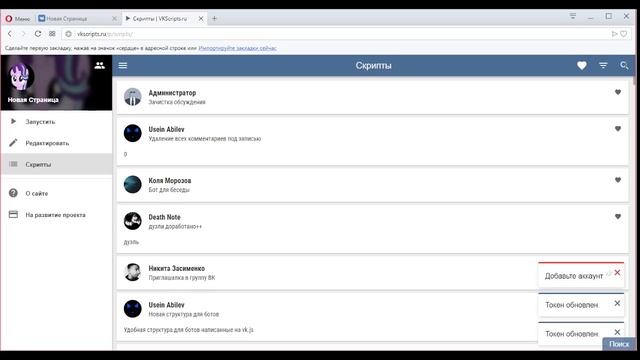Switch to the 'Новая Страница' browser tab
The width and height of the screenshot is (640, 360).
tap(76, 19)
